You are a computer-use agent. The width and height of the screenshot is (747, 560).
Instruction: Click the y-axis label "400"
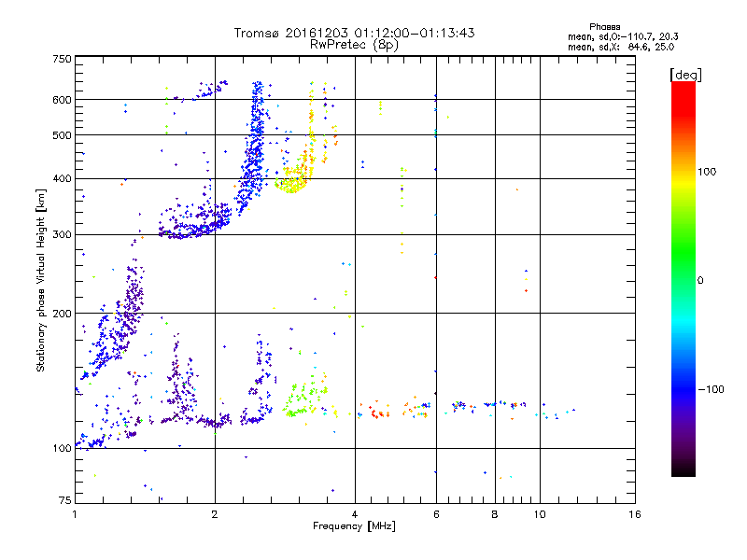(x=62, y=178)
